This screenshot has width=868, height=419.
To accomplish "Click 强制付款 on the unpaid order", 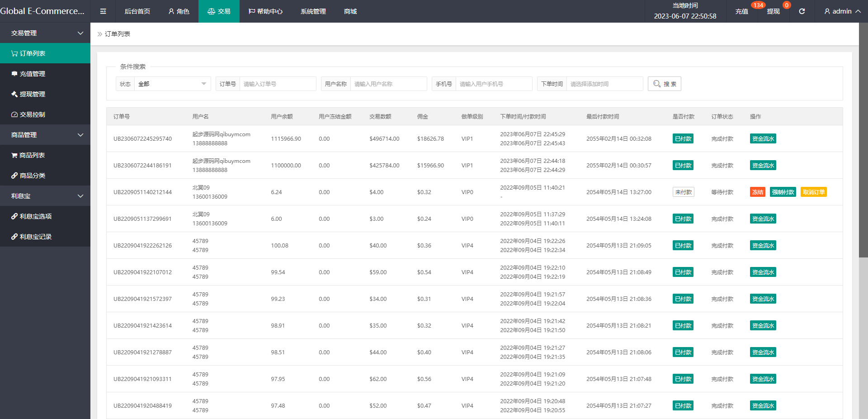I will pyautogui.click(x=783, y=192).
